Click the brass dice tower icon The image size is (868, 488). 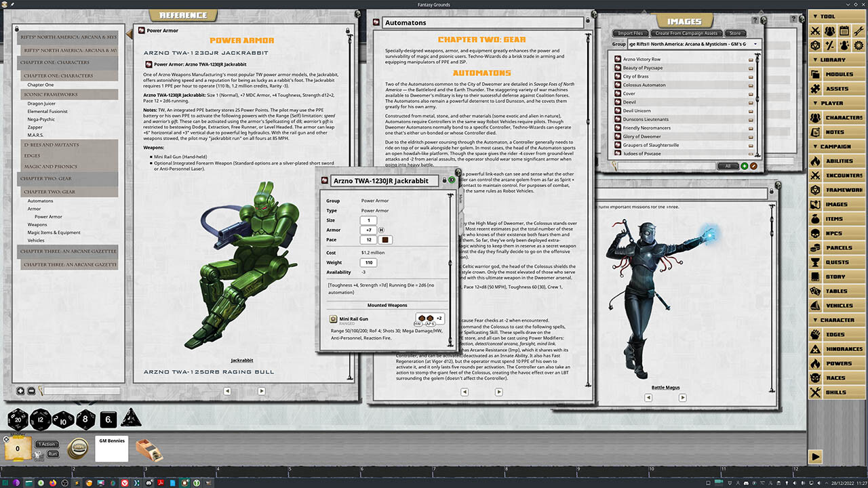point(149,449)
